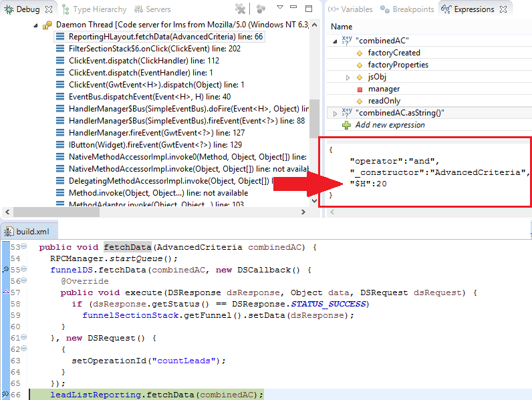Click the stack frame icon for FilterSectionStack$6.onClick
Image resolution: width=532 pixels, height=400 pixels.
click(60, 49)
